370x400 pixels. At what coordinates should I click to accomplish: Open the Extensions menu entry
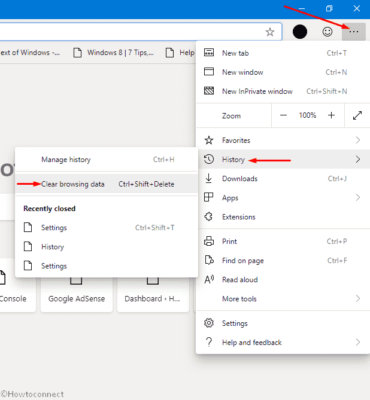283,217
